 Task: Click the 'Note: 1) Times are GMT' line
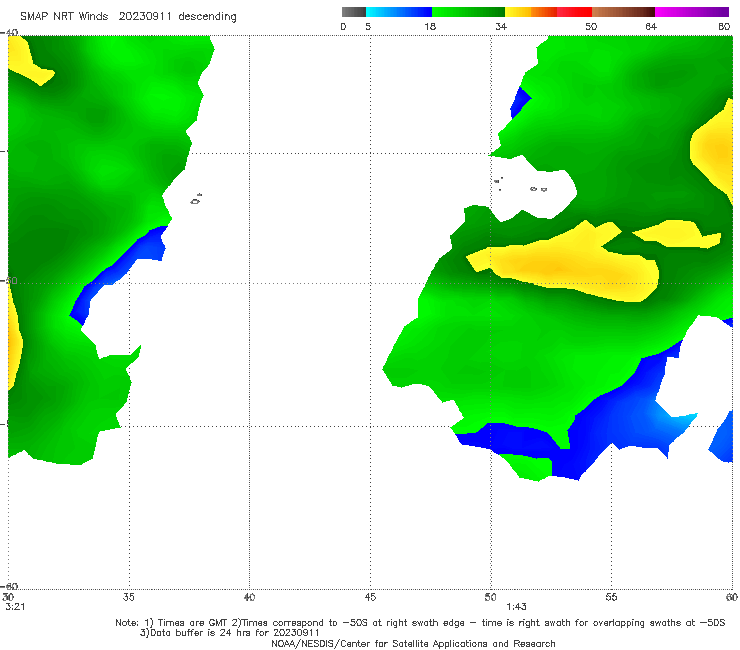click(420, 623)
